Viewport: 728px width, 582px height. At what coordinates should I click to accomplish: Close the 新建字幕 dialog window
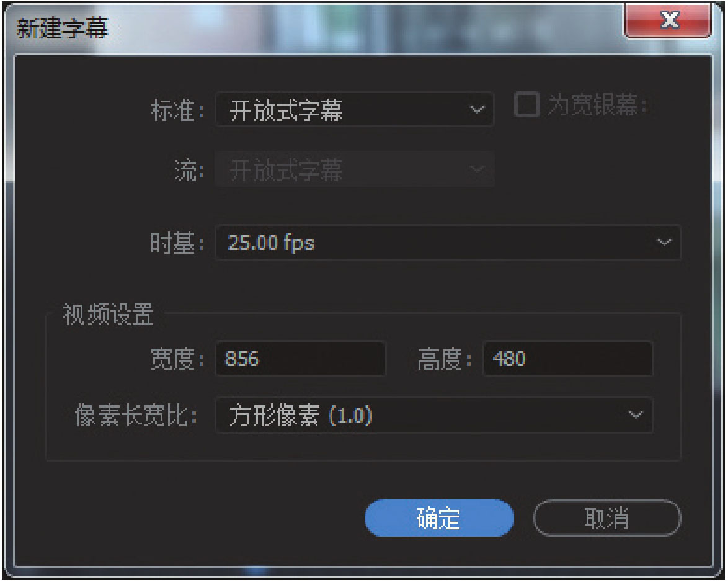pos(668,20)
